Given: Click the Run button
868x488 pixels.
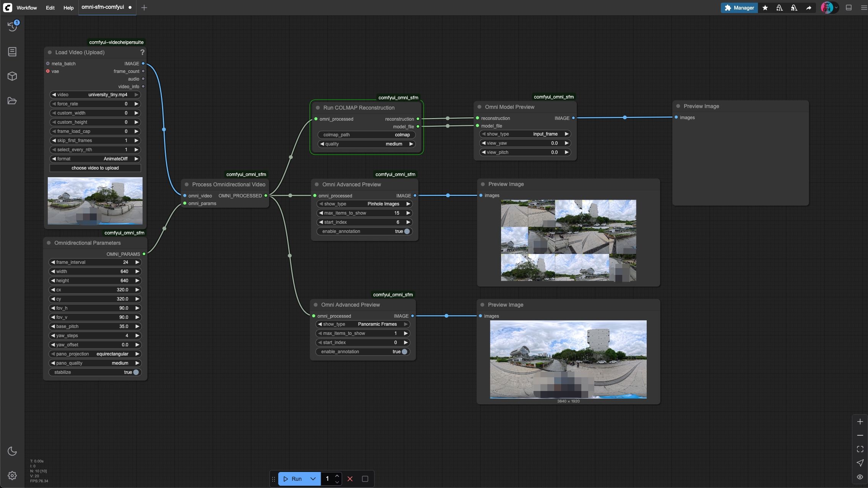Looking at the screenshot, I should [293, 479].
